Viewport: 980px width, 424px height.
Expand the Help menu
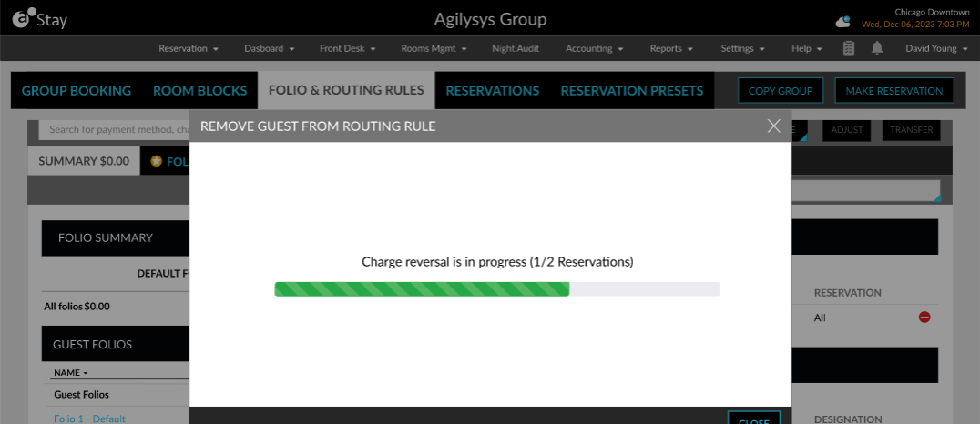807,48
